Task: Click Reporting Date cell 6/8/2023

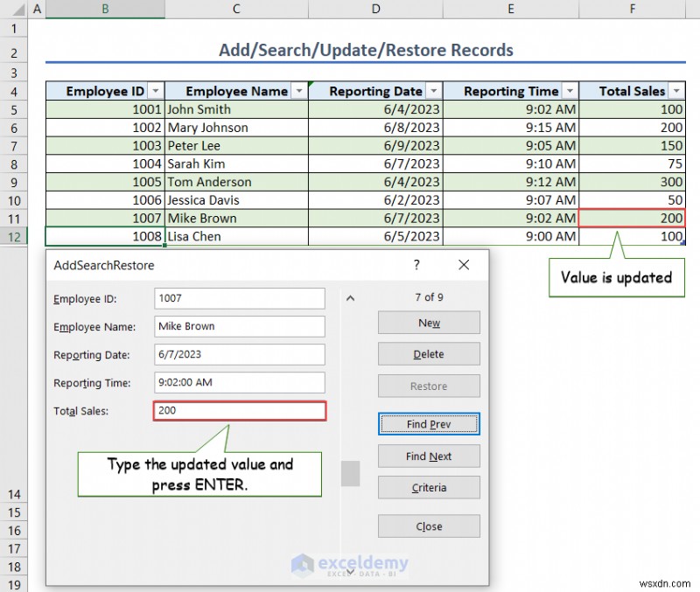Action: (376, 128)
